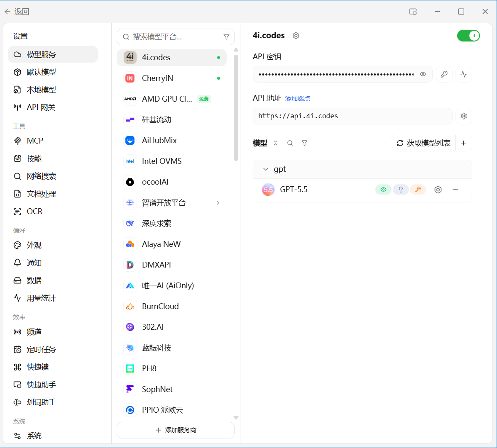497x448 pixels.
Task: Open OCR settings section
Action: (53, 211)
